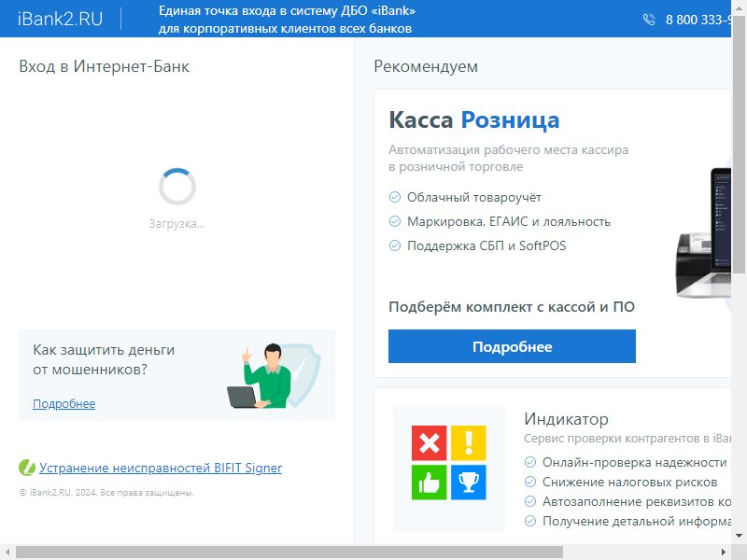Click the Касса Розница heading
This screenshot has height=560, width=747.
(474, 120)
